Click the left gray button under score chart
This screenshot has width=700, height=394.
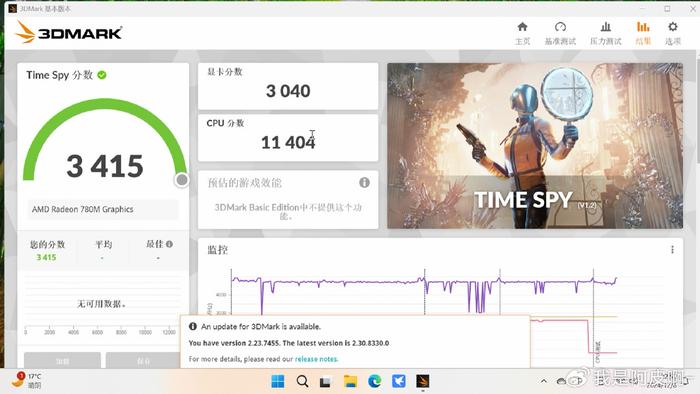[62, 361]
